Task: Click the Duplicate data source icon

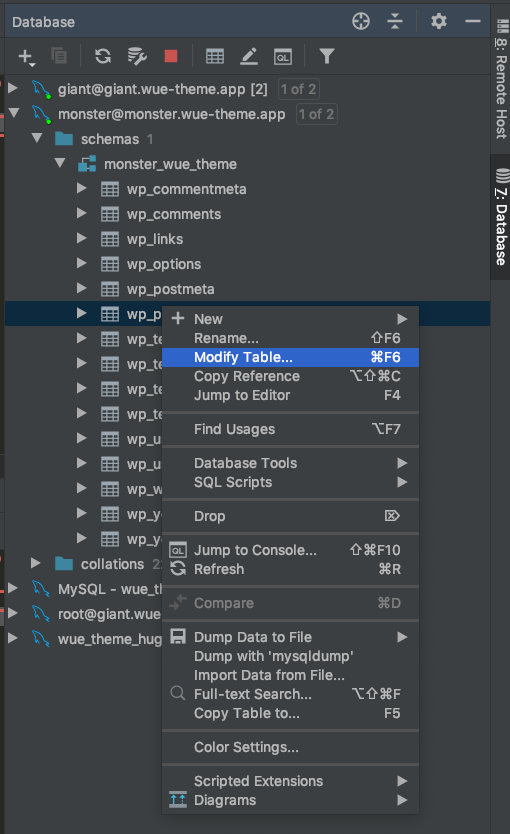Action: click(x=58, y=56)
